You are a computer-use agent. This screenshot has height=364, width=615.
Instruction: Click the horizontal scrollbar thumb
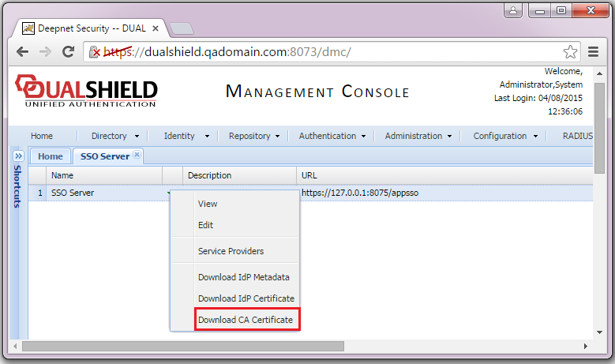[182, 346]
